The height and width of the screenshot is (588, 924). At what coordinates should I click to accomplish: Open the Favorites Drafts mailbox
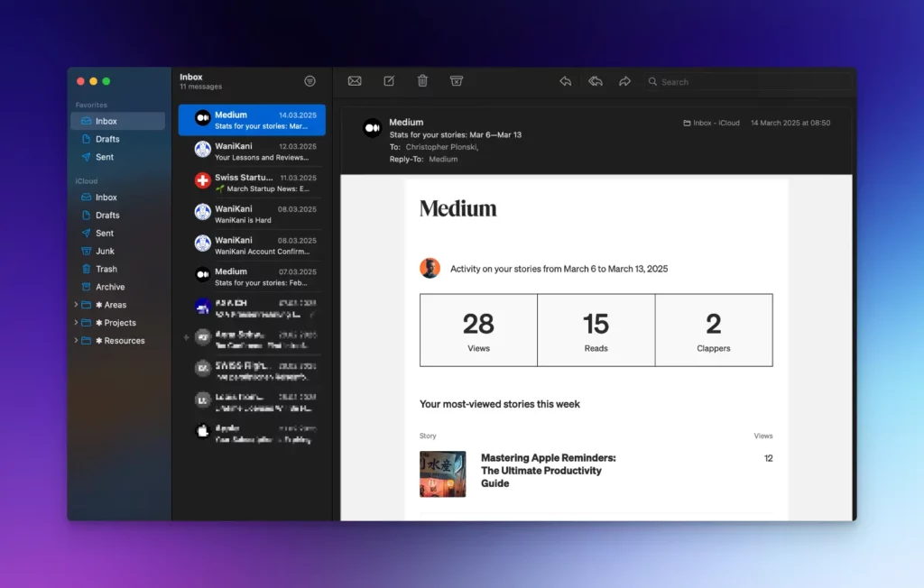tap(107, 139)
